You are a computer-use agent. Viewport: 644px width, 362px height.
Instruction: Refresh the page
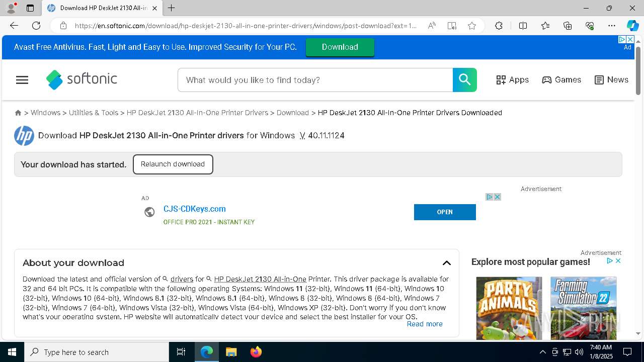[x=36, y=26]
